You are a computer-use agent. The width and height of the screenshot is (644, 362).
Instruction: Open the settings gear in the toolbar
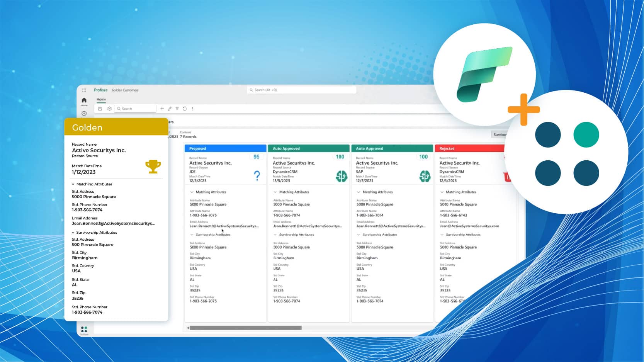coord(109,109)
